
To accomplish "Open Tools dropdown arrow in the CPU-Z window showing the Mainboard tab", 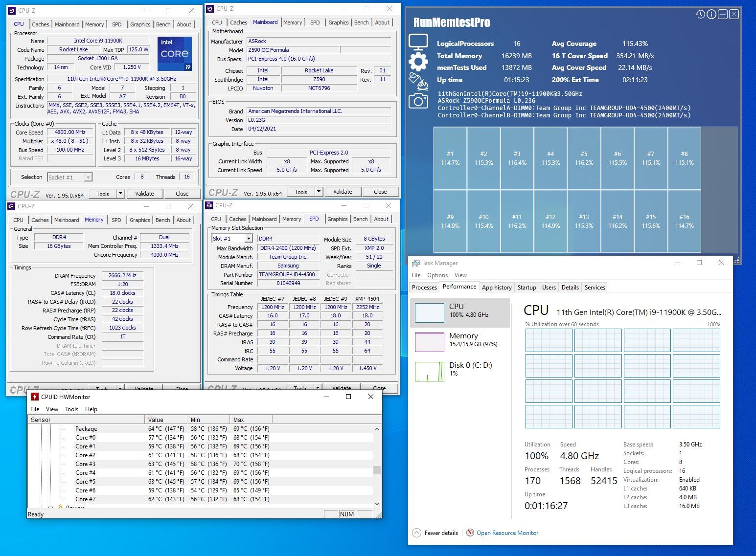I will click(319, 192).
